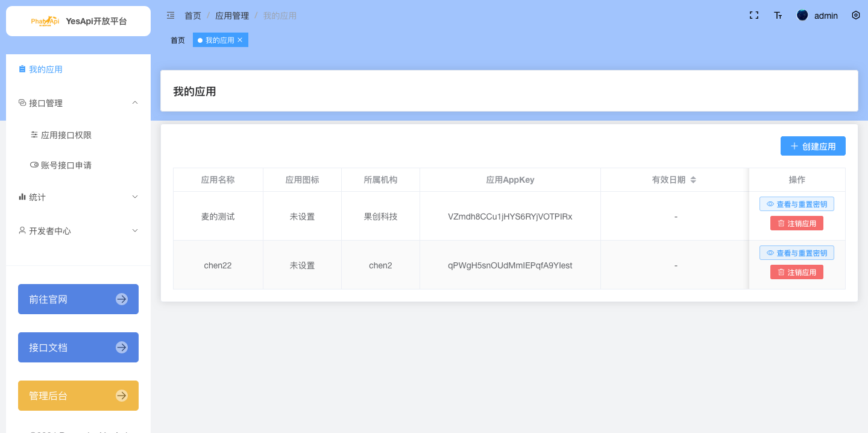Enter fullscreen via the expand icon
This screenshot has width=868, height=433.
[x=753, y=15]
